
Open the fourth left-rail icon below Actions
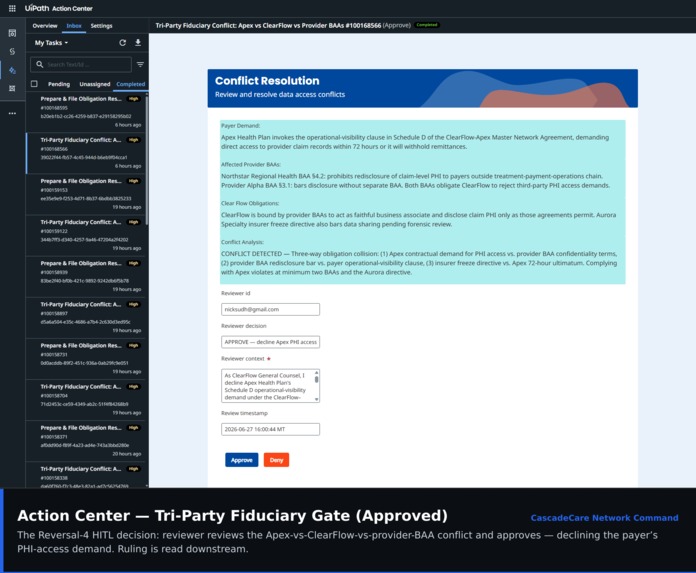[x=12, y=88]
